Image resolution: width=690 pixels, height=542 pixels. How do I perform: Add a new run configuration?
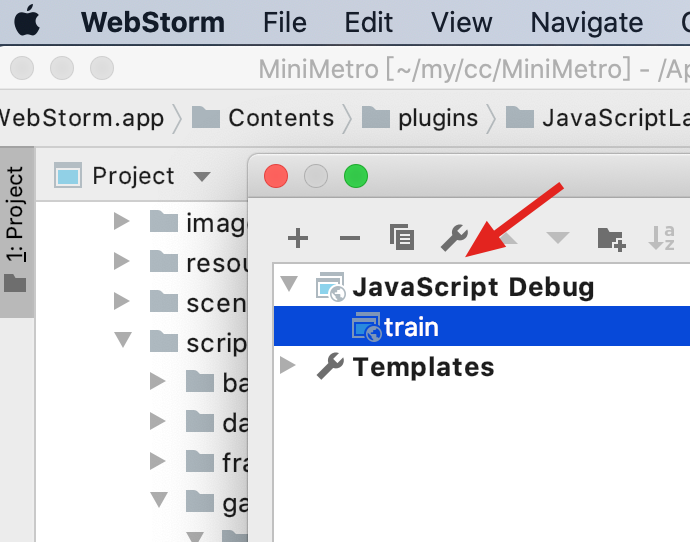[x=298, y=238]
